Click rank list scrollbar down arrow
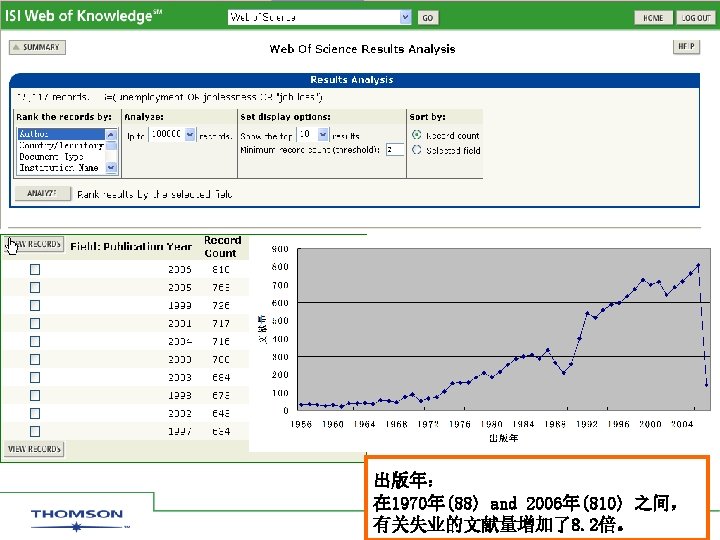Screen dimensions: 720x540 pyautogui.click(x=111, y=168)
